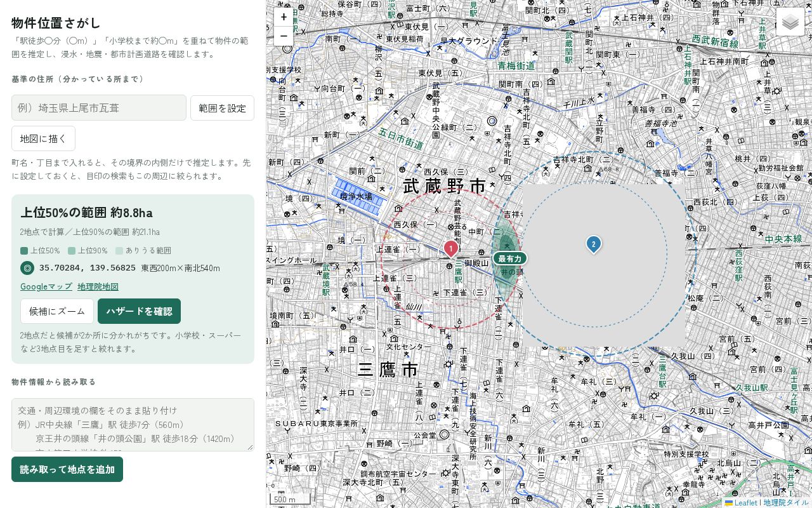Click 読み取って地点を追加 button

(67, 469)
